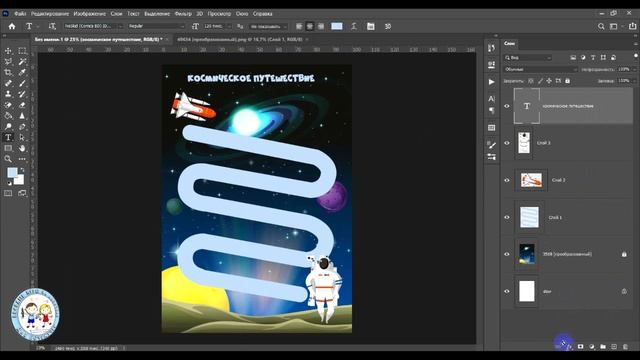
Task: Hide the Слой 2 layer
Action: [x=507, y=180]
